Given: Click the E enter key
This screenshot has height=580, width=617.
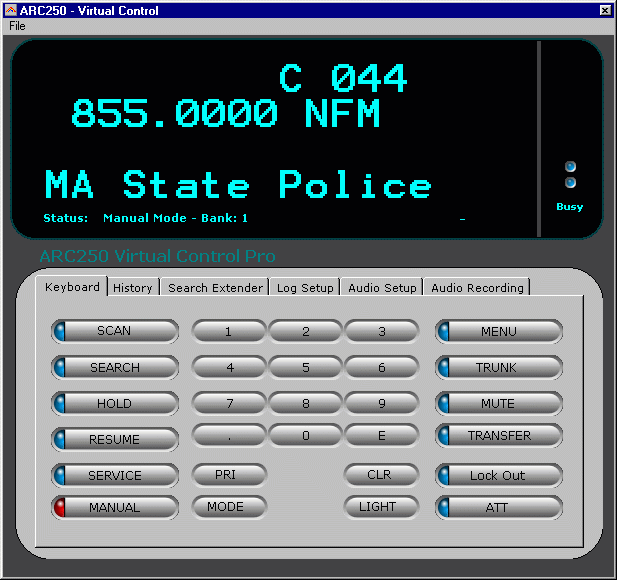Looking at the screenshot, I should click(381, 435).
